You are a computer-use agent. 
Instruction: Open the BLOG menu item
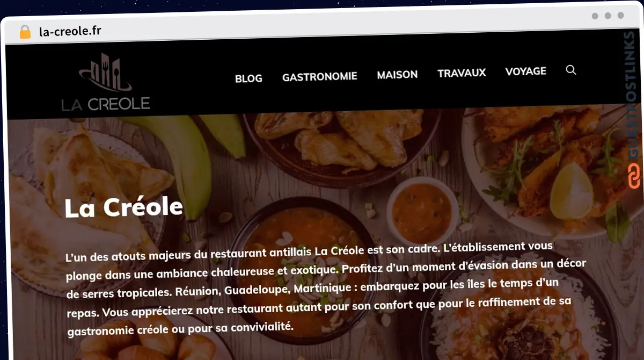pyautogui.click(x=248, y=78)
